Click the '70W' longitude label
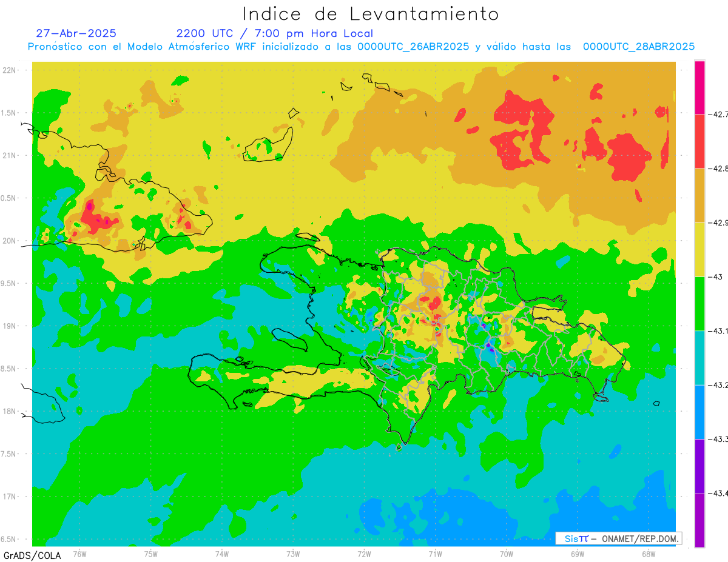This screenshot has width=728, height=562. pyautogui.click(x=507, y=554)
